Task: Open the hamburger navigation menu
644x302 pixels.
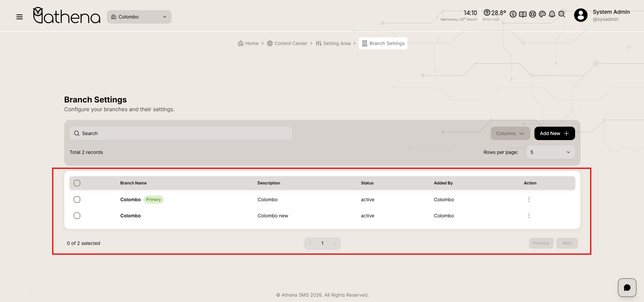Action: (19, 17)
